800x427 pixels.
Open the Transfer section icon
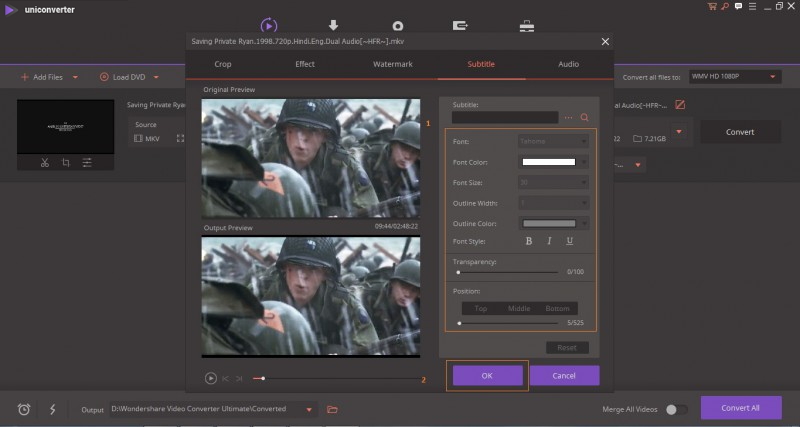(460, 25)
